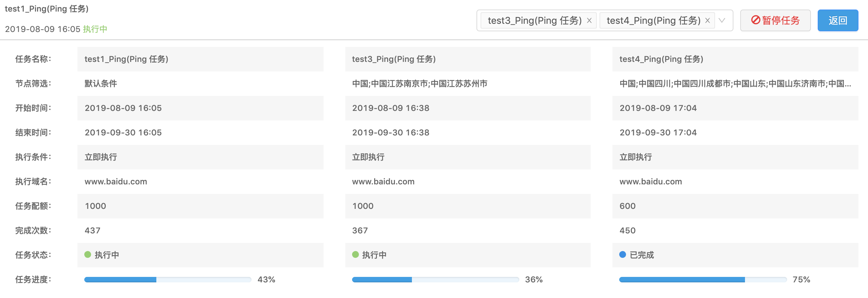
Task: Remove test4_Ping tag from selector
Action: pos(708,21)
